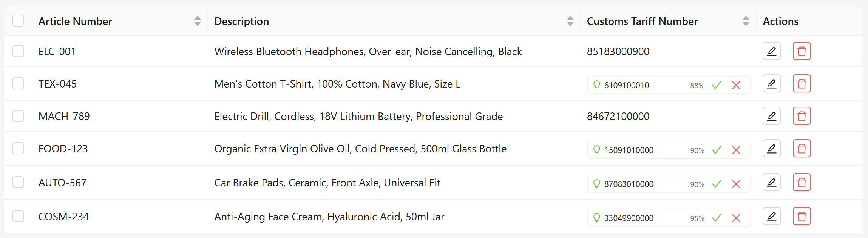Sort by Article Number using sort arrows

tap(197, 21)
